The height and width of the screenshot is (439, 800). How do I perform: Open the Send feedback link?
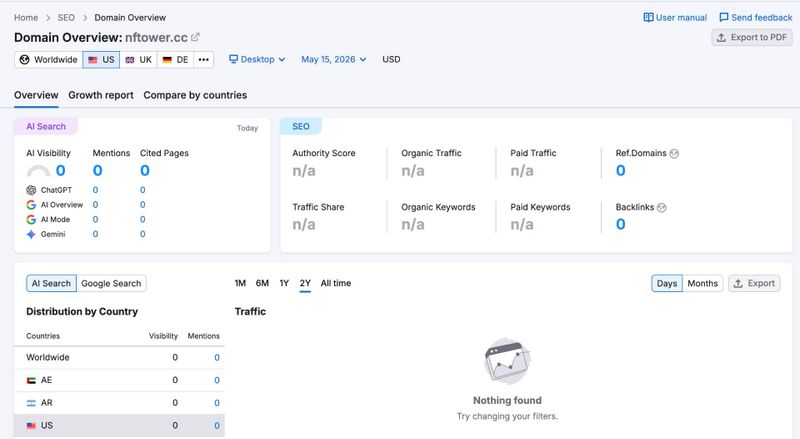(756, 17)
